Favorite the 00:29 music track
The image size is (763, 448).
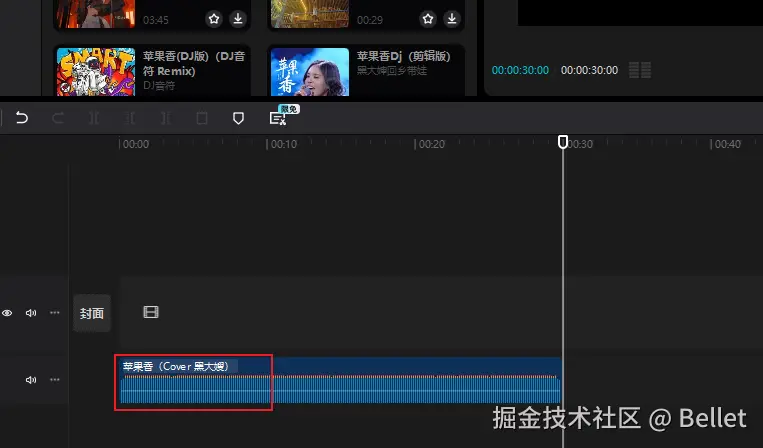428,19
